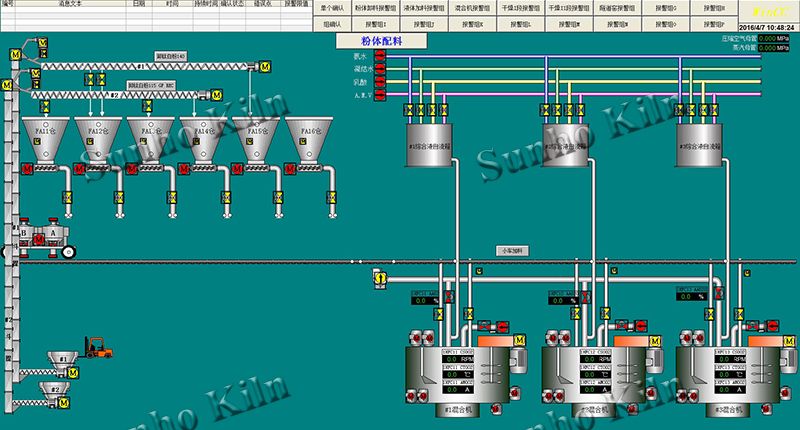Screen dimensions: 800x430
Task: Click the 粉体配料 page title
Action: pos(381,41)
